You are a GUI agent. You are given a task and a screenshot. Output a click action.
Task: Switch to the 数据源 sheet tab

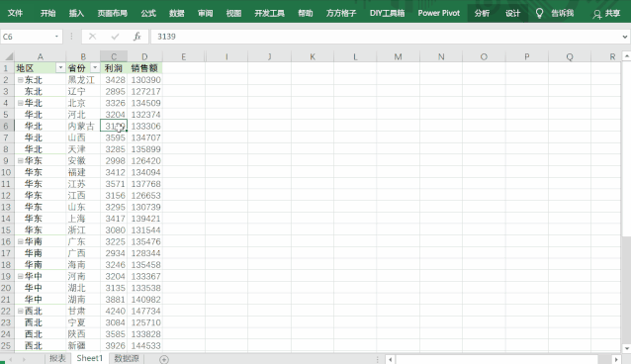127,358
